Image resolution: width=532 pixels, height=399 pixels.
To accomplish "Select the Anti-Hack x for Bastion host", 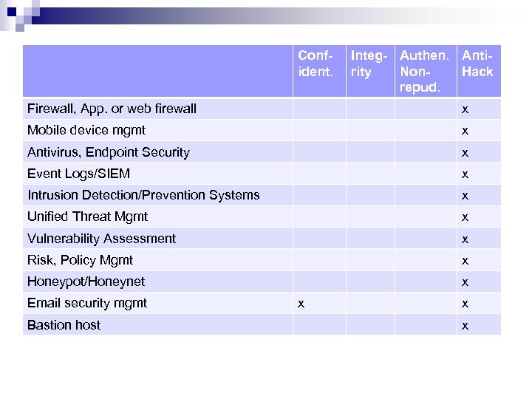I will (465, 325).
